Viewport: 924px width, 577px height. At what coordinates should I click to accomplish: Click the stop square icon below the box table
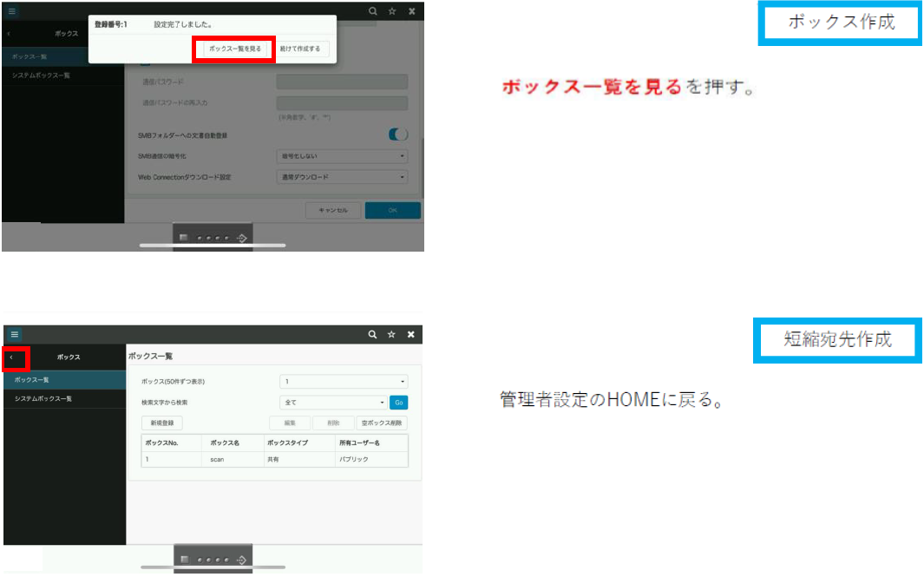(184, 560)
